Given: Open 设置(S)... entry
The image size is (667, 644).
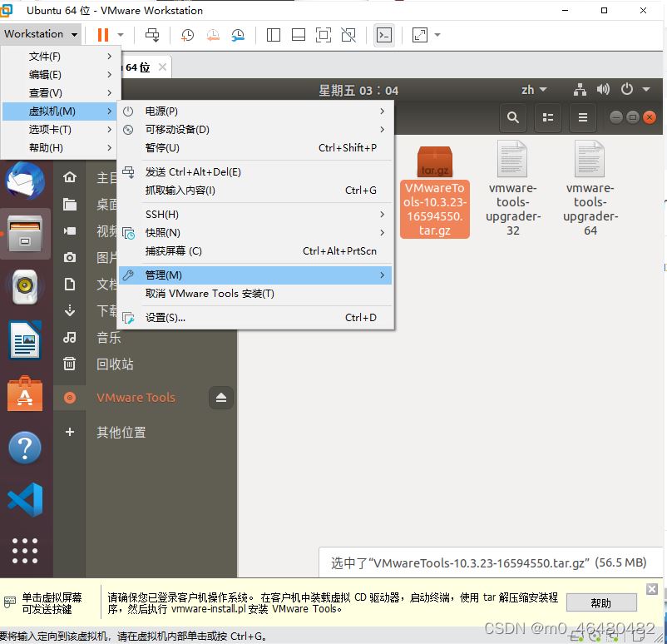Looking at the screenshot, I should click(x=255, y=318).
